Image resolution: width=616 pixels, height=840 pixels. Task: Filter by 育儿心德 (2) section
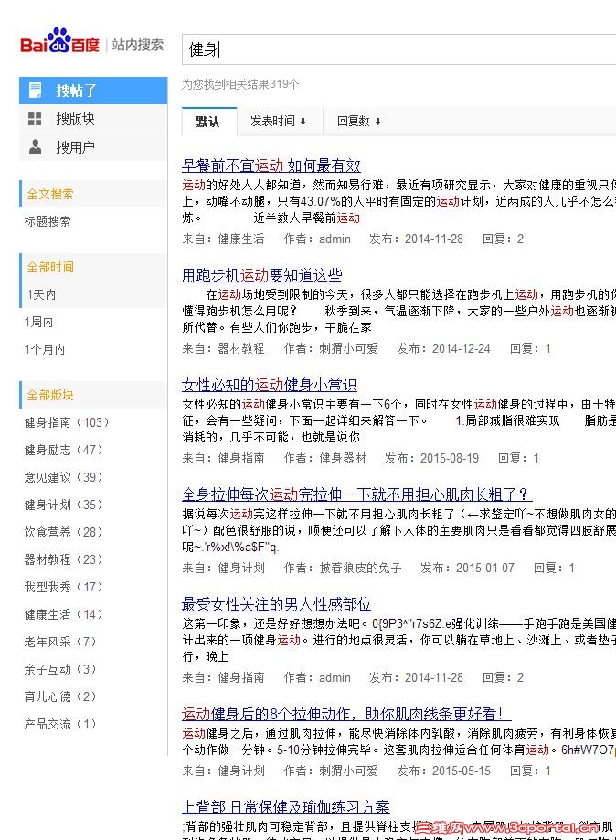click(x=60, y=696)
